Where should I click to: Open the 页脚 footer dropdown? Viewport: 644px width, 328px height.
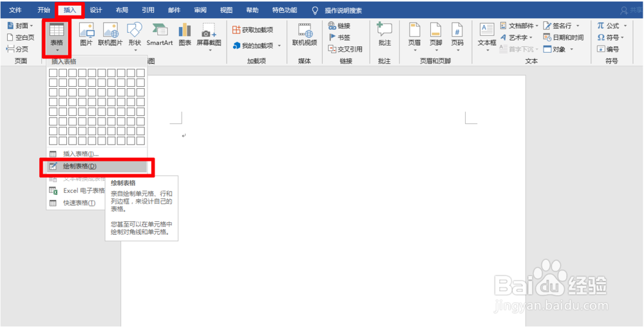436,37
